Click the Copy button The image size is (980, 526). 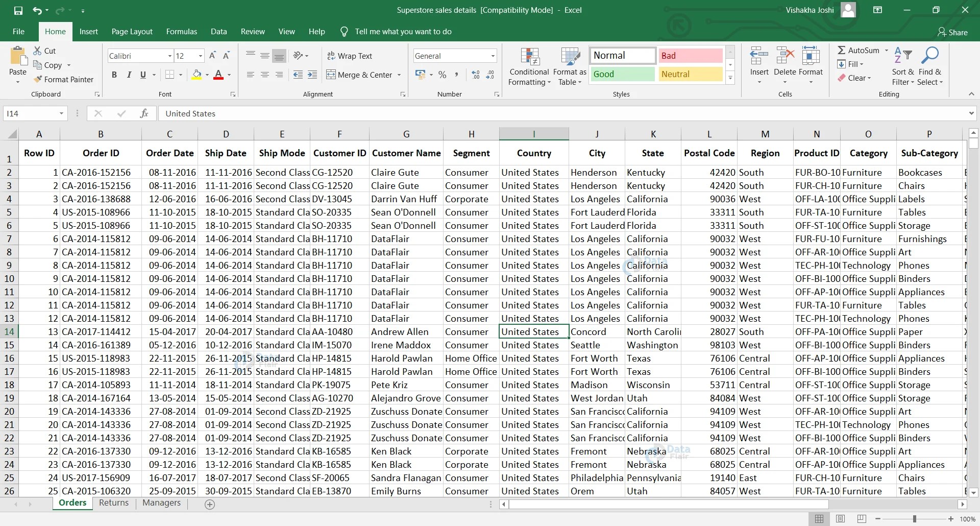click(47, 65)
